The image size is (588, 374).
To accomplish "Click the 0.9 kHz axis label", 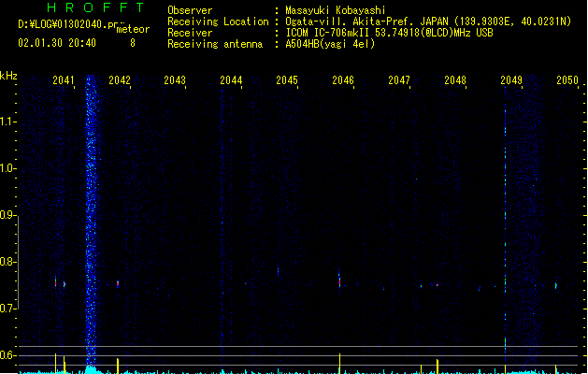I will tap(7, 215).
